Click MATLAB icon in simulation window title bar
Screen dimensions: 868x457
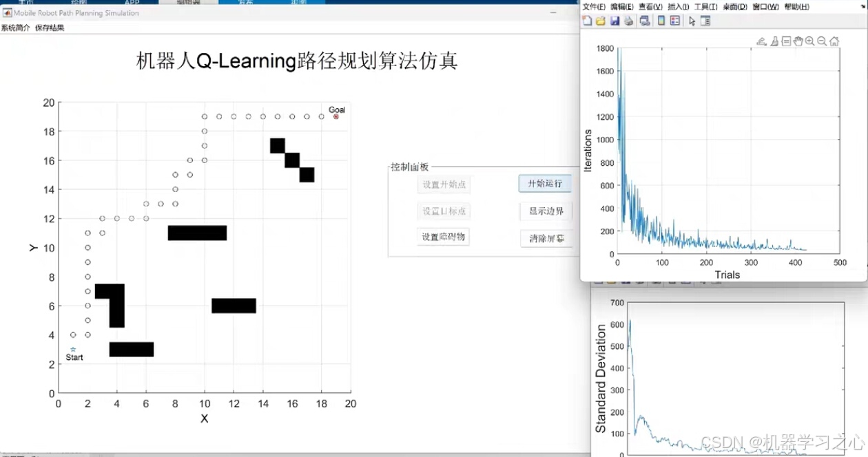pyautogui.click(x=8, y=13)
